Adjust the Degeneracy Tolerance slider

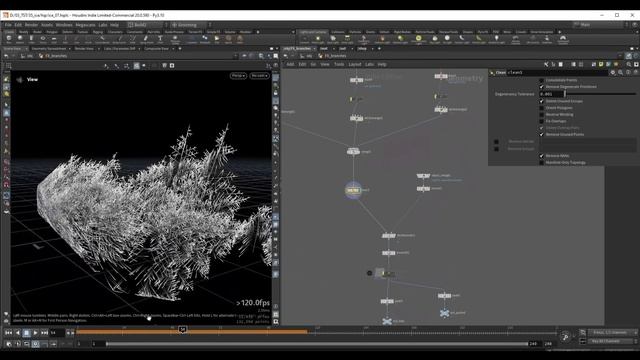[600, 94]
